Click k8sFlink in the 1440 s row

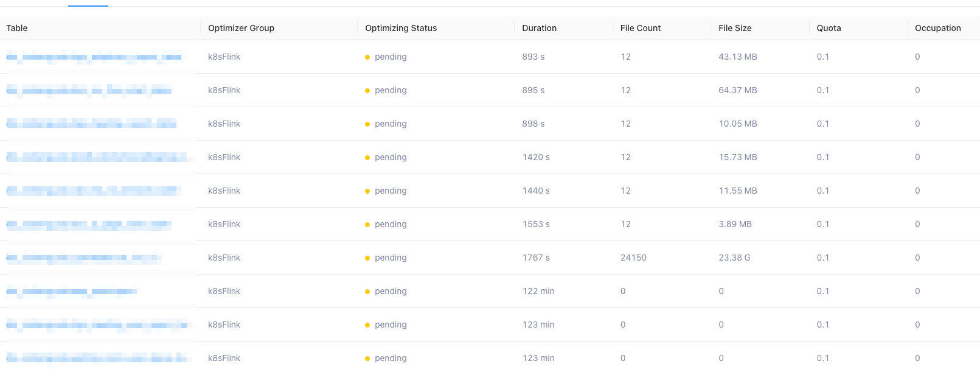coord(224,191)
